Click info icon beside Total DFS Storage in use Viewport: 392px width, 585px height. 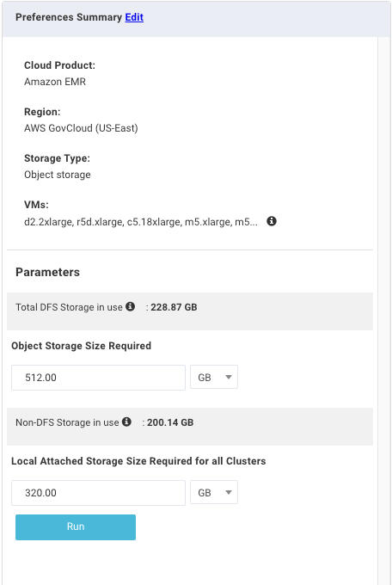(130, 306)
